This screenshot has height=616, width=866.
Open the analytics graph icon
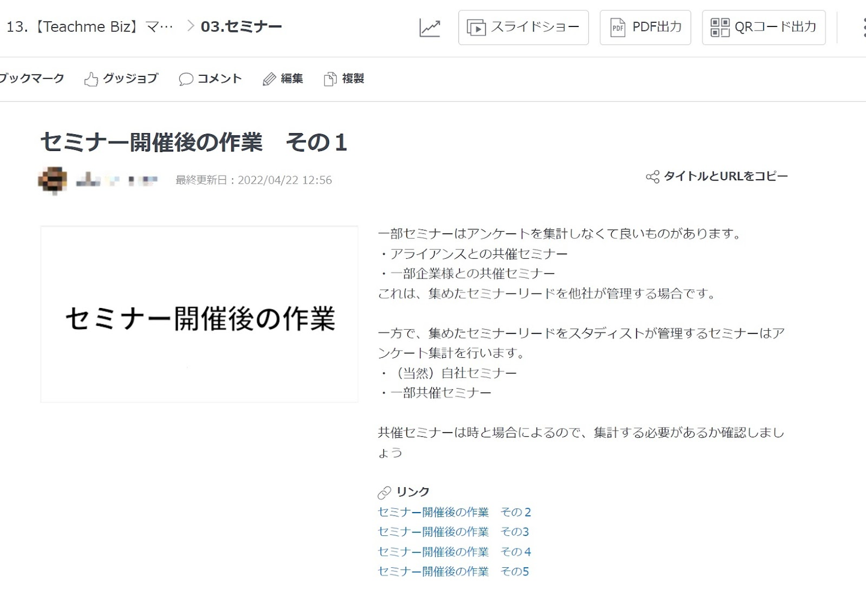pos(429,28)
